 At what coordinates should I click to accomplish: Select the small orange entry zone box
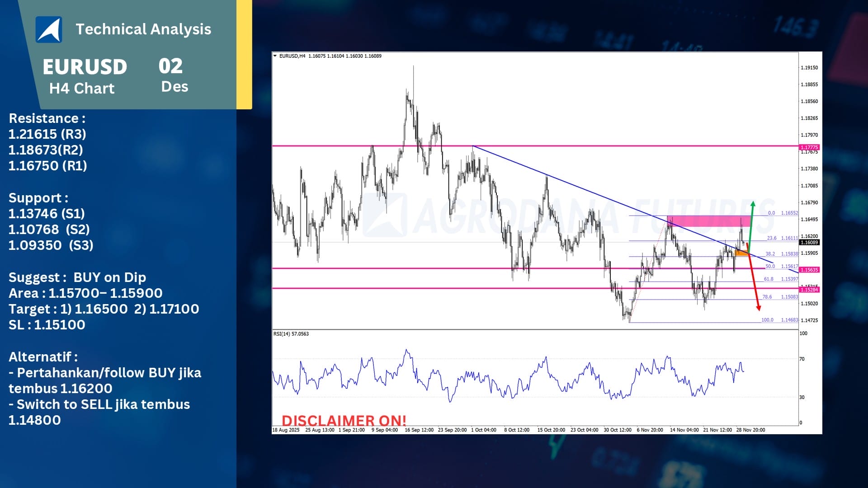[741, 253]
